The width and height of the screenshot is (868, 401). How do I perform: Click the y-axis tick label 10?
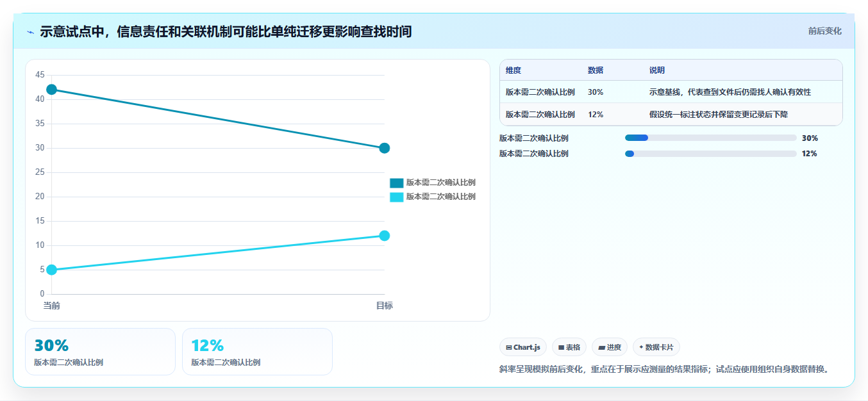(x=40, y=245)
